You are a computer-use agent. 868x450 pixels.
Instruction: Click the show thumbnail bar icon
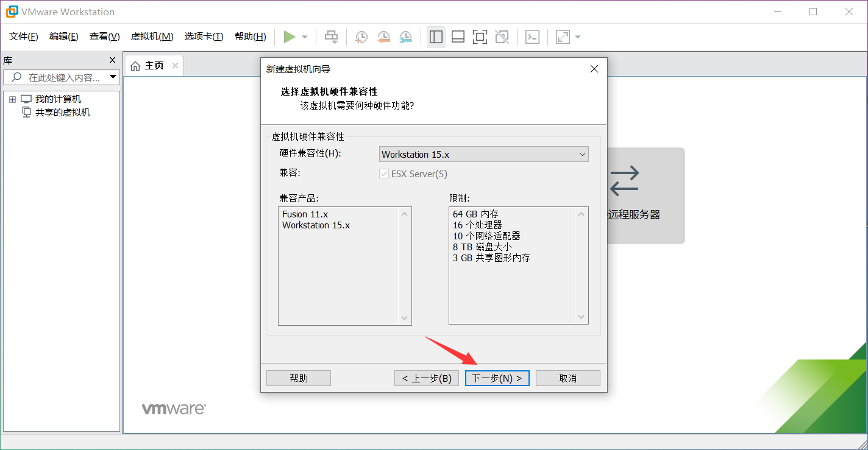458,37
